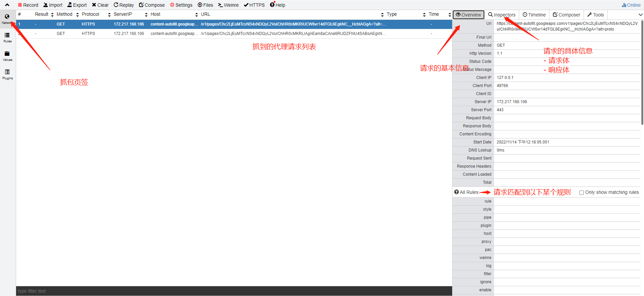
Task: Toggle the HTTPS checkmark option
Action: 254,5
